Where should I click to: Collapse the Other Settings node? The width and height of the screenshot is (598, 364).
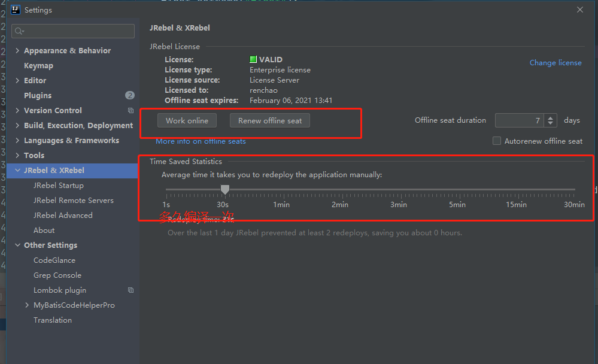pos(17,245)
